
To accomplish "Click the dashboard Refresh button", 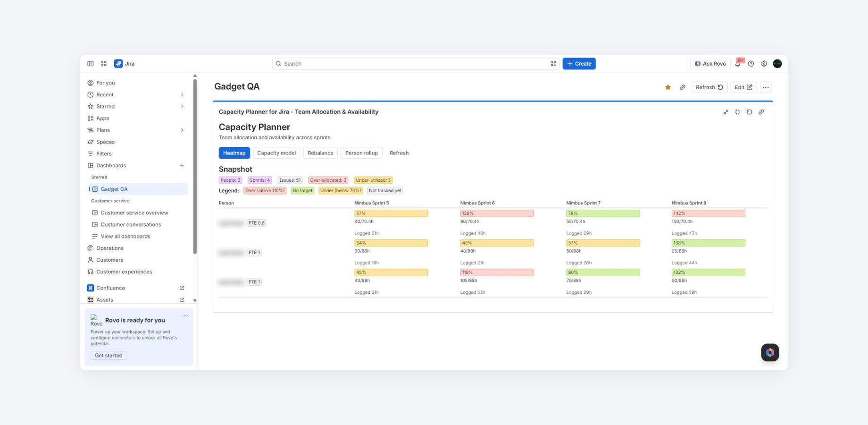I will coord(709,87).
